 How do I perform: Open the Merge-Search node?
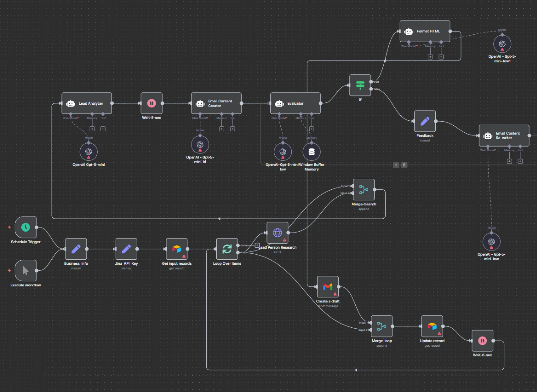click(x=364, y=190)
